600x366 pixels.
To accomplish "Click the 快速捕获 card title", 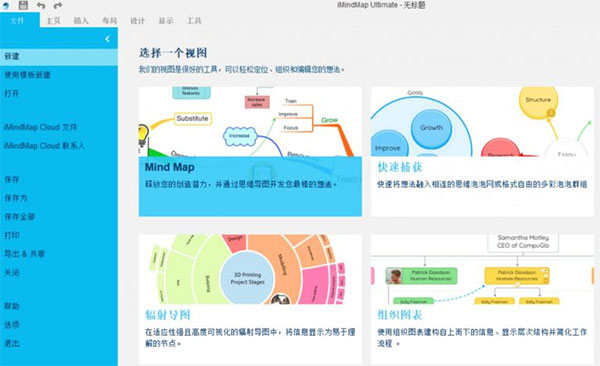I will pos(400,167).
